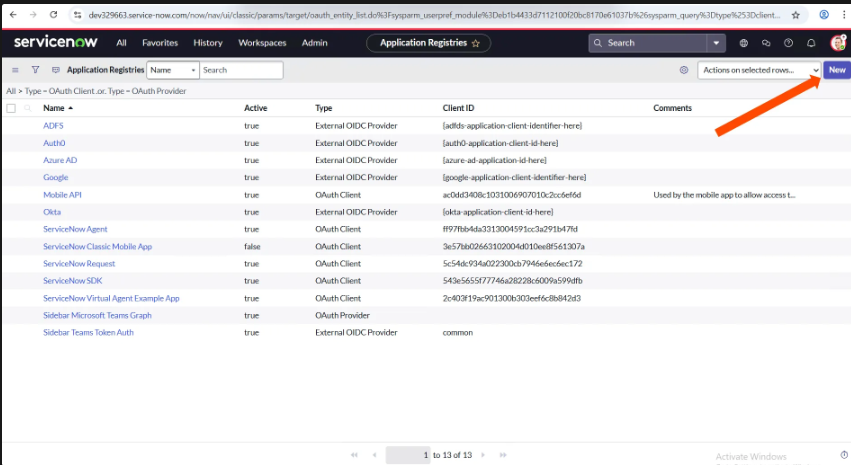Open ServiceNow Virtual Agent Example App

pos(111,298)
